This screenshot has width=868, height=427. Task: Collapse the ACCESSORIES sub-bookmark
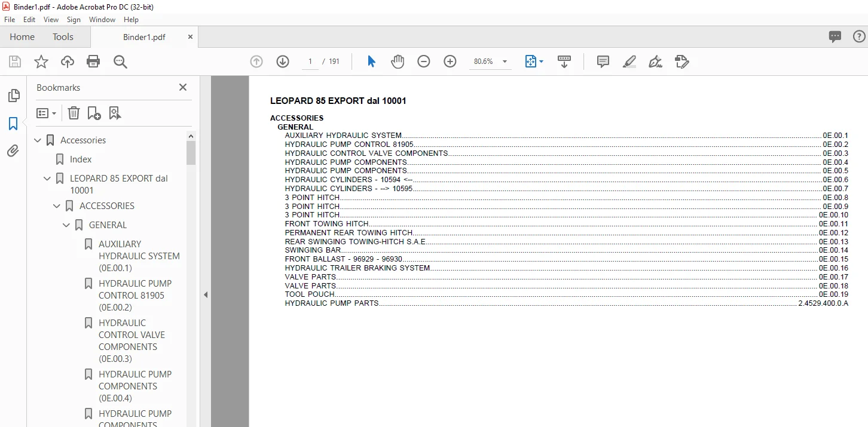pyautogui.click(x=57, y=206)
